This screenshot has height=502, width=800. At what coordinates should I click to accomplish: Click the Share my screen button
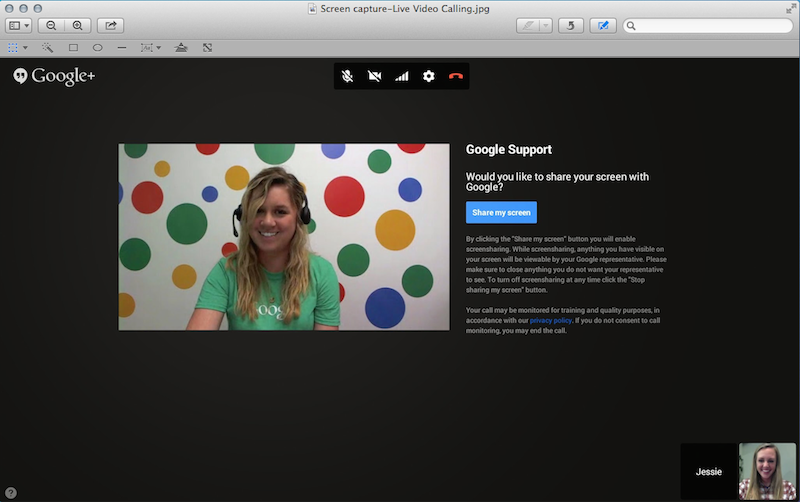point(501,212)
